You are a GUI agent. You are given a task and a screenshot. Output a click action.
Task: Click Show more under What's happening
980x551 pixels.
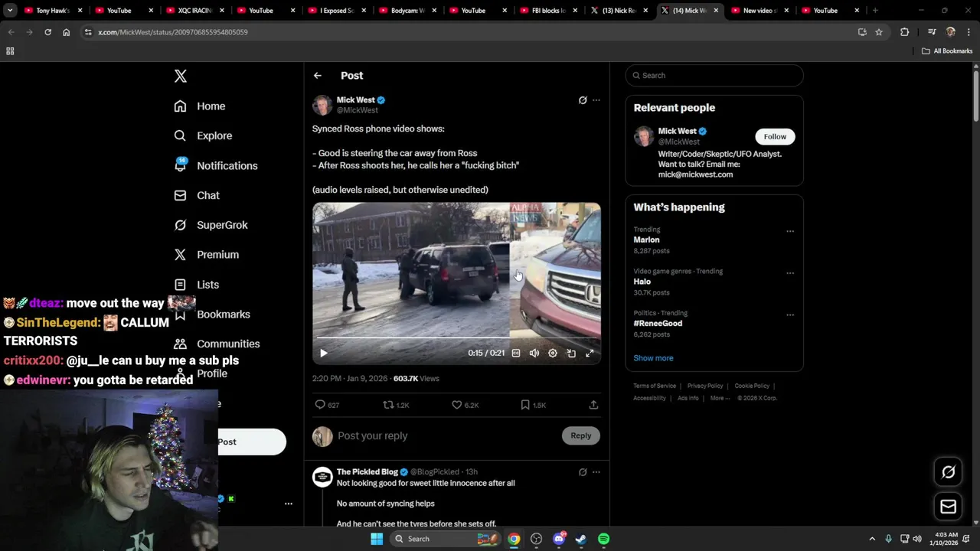[653, 358]
